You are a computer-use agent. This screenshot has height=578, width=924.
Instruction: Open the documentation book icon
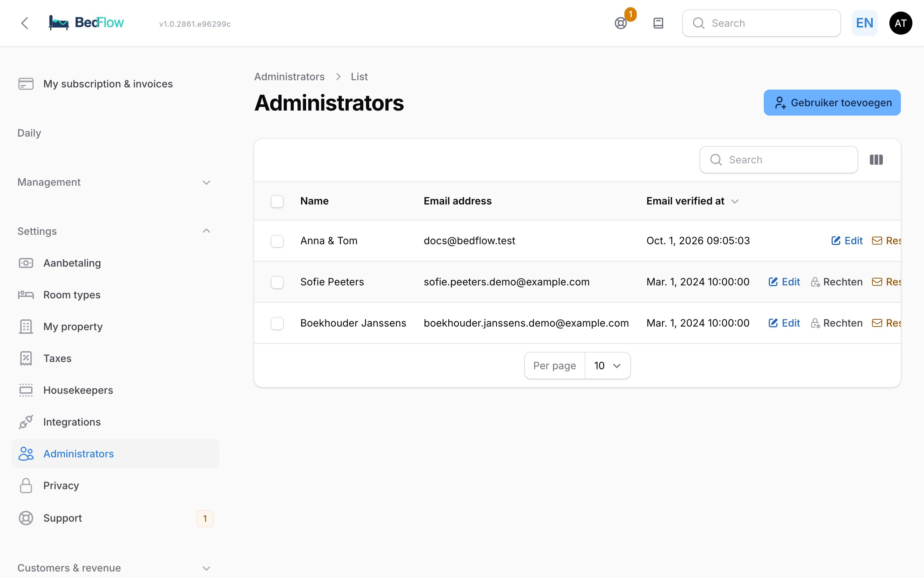tap(658, 23)
